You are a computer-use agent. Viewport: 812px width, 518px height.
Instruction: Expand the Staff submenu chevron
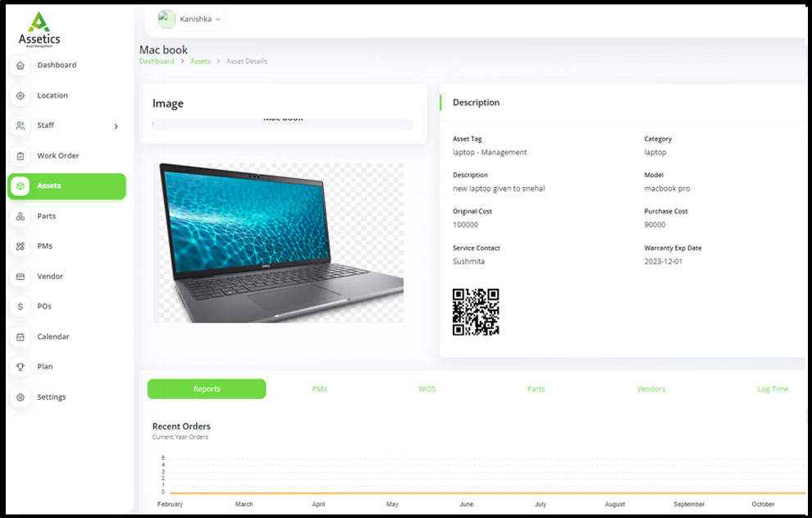(x=116, y=126)
